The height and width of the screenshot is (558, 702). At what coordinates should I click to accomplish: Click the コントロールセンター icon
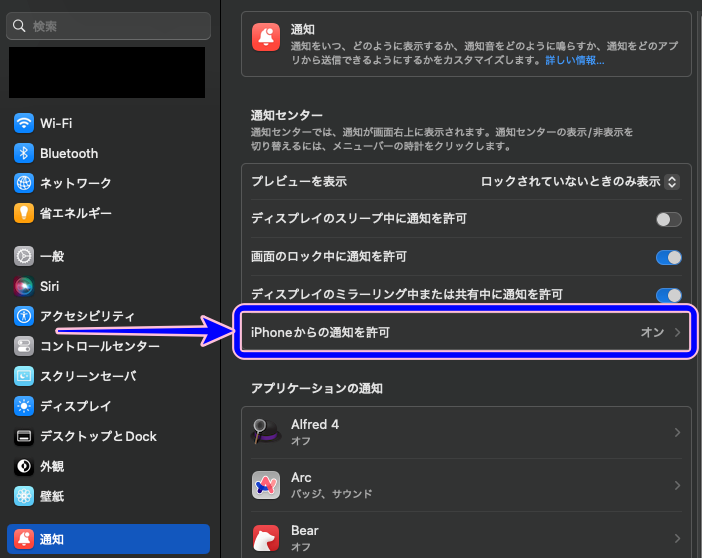[x=24, y=346]
